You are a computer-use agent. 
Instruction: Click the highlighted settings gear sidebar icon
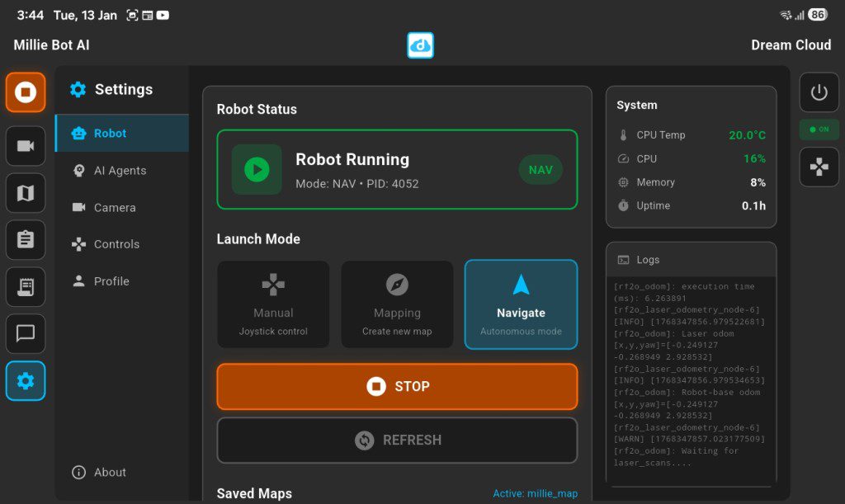pyautogui.click(x=26, y=381)
